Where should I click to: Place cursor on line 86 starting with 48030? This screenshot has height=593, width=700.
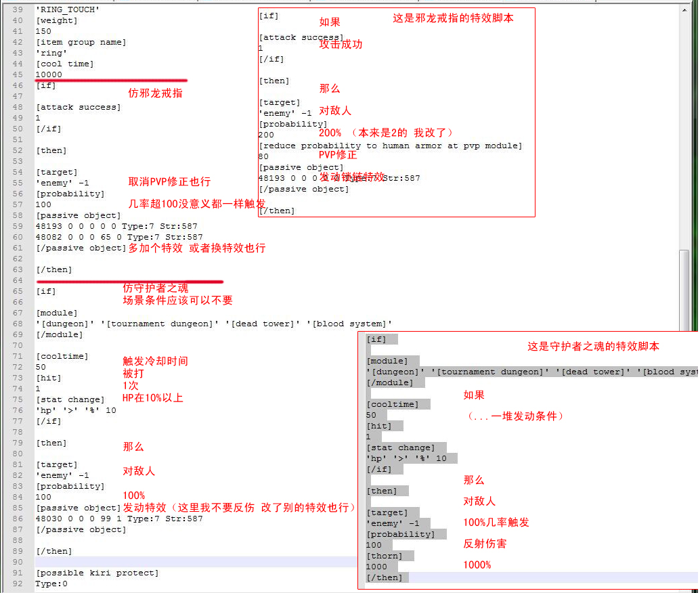(x=118, y=519)
